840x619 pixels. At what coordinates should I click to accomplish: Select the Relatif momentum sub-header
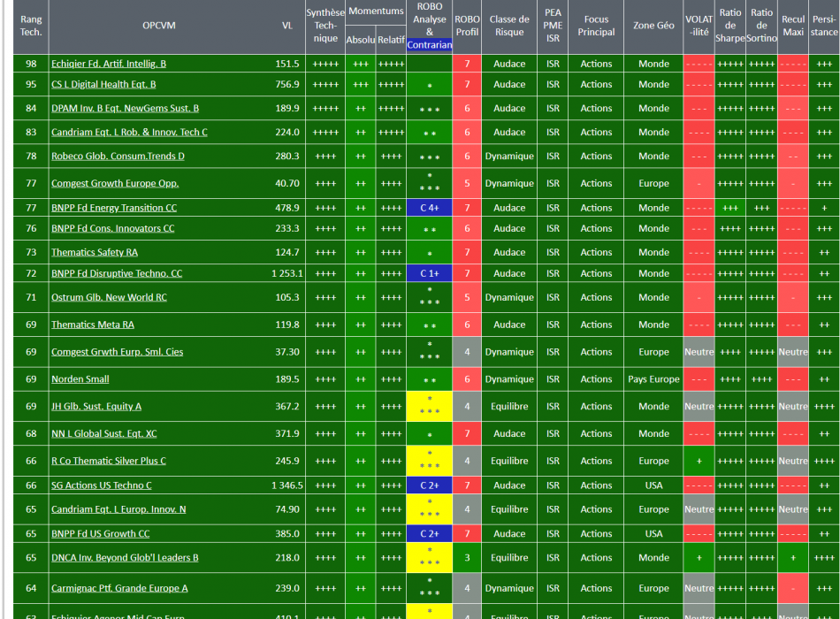point(391,40)
